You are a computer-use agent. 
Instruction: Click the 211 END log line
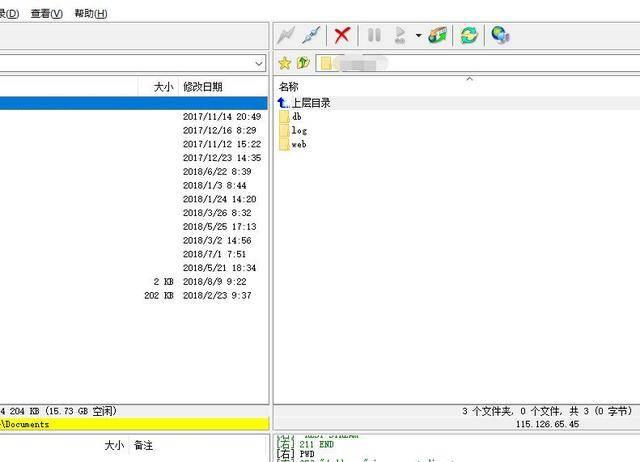pyautogui.click(x=305, y=444)
